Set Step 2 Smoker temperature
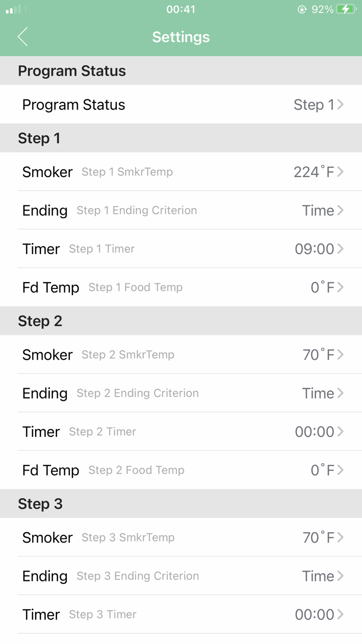The height and width of the screenshot is (644, 362). (181, 355)
